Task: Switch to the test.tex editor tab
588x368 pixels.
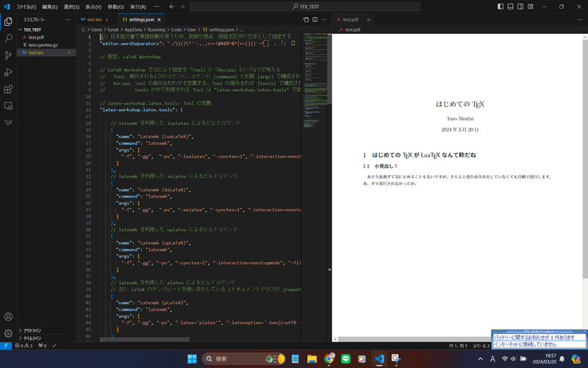Action: [96, 20]
